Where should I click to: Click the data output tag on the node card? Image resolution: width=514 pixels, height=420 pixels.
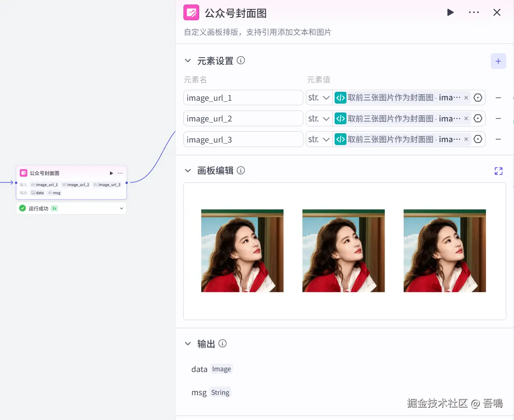(x=37, y=193)
